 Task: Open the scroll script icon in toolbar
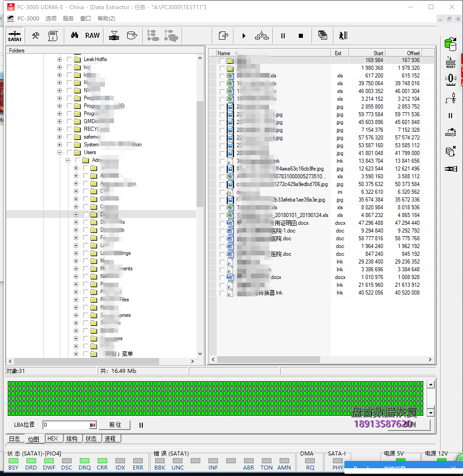[x=53, y=36]
